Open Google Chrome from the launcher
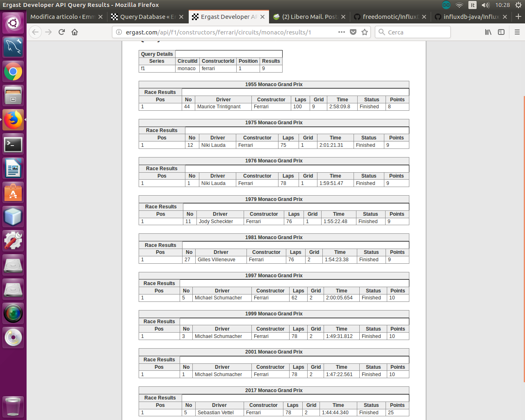Viewport: 525px width, 420px height. pyautogui.click(x=13, y=71)
